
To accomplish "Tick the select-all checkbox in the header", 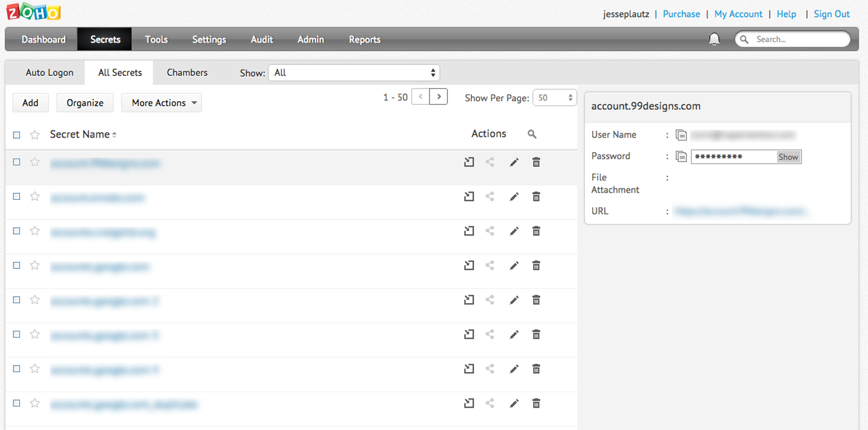I will 17,135.
